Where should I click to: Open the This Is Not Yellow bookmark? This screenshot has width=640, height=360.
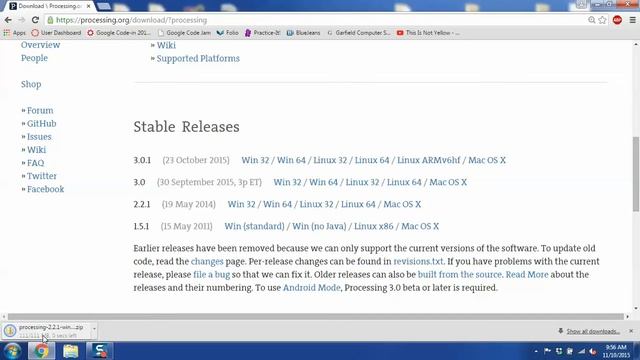pyautogui.click(x=428, y=33)
